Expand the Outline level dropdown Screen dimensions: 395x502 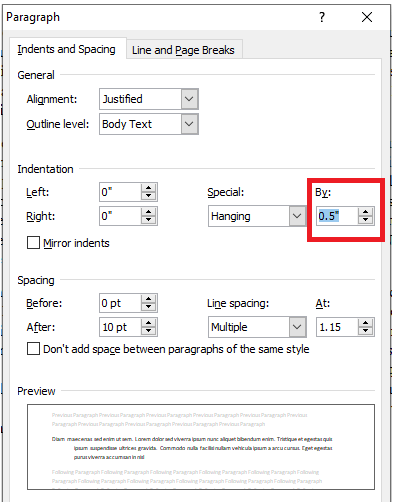[x=189, y=124]
